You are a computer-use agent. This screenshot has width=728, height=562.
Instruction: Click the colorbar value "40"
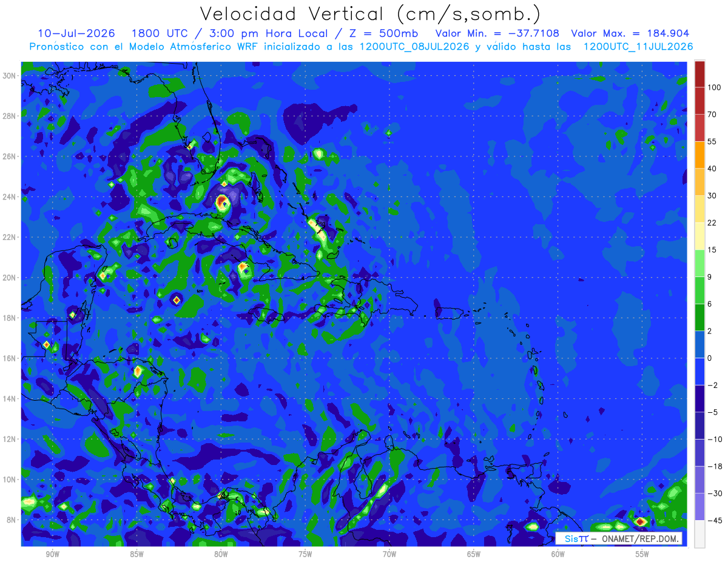point(712,169)
